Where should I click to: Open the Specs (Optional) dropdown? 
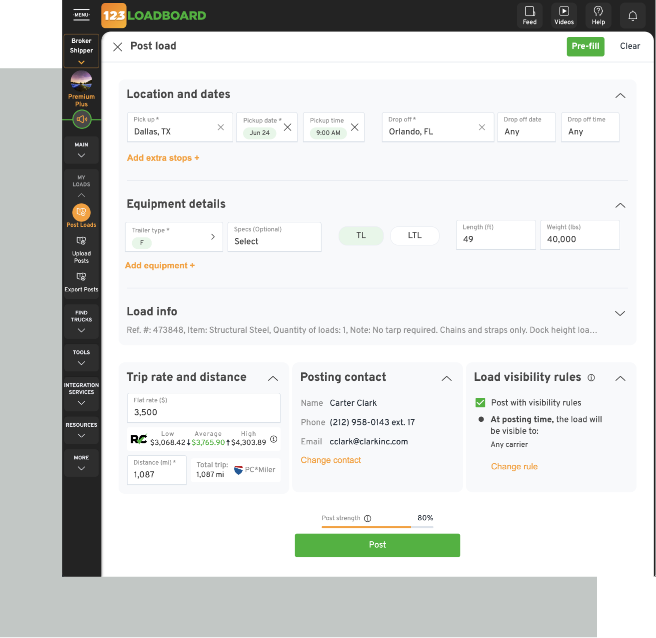point(274,237)
